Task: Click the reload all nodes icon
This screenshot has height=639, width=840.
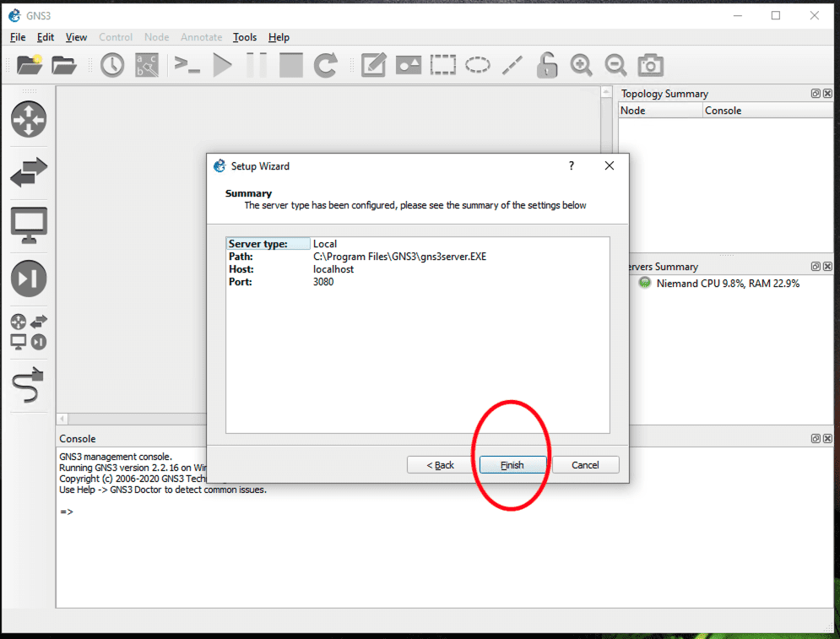Action: 326,65
